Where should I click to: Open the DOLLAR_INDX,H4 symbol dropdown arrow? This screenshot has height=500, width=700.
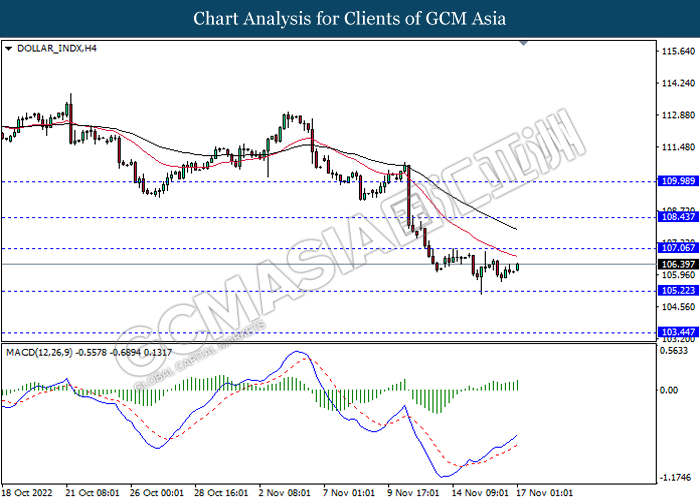8,48
